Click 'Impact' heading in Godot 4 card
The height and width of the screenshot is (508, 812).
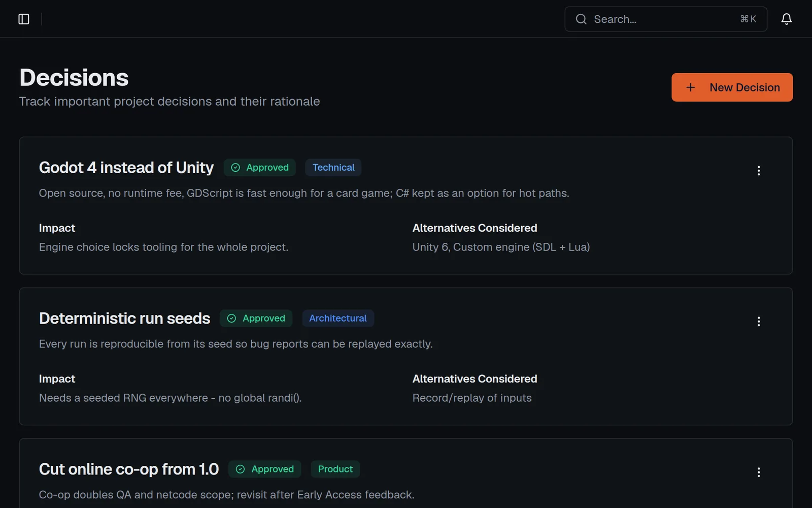pyautogui.click(x=57, y=228)
